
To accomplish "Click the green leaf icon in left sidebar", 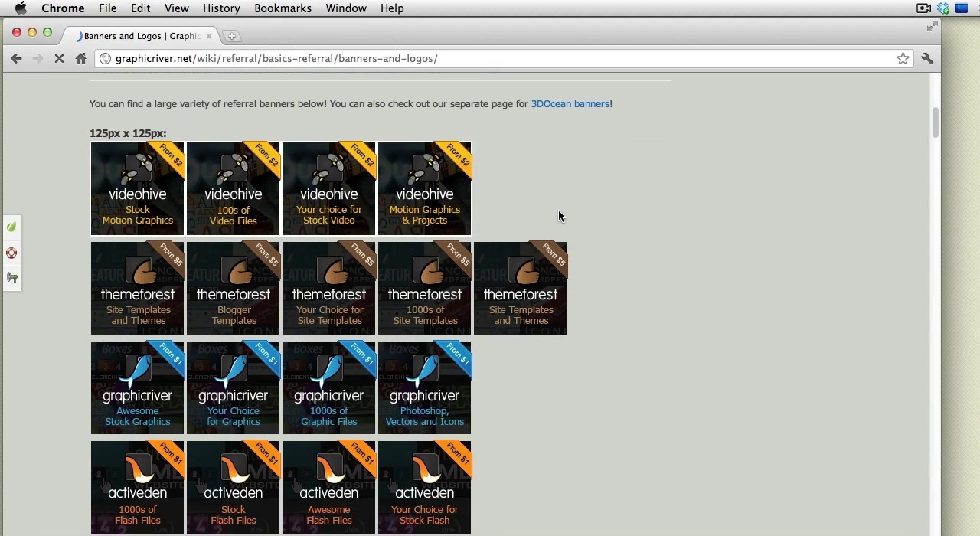I will (x=11, y=227).
